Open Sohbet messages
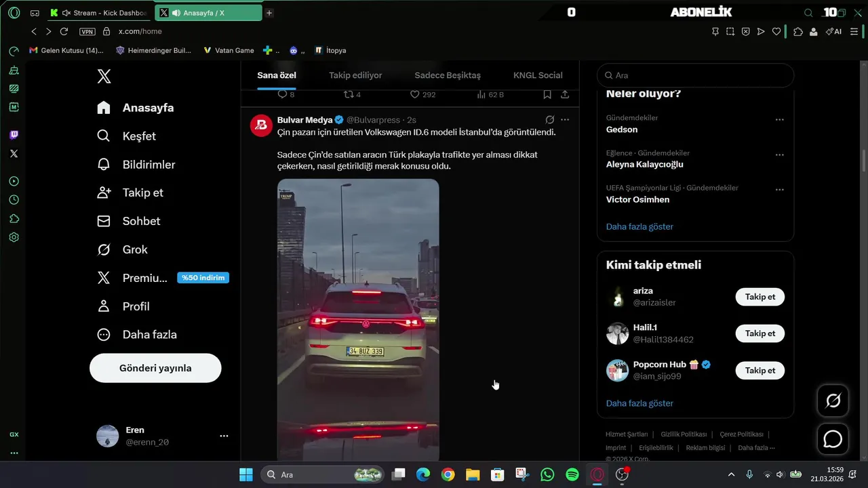This screenshot has width=868, height=488. coord(128,221)
